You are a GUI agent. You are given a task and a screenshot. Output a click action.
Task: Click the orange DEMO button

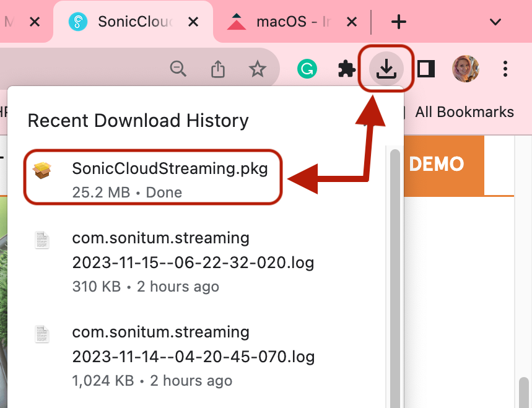[444, 165]
